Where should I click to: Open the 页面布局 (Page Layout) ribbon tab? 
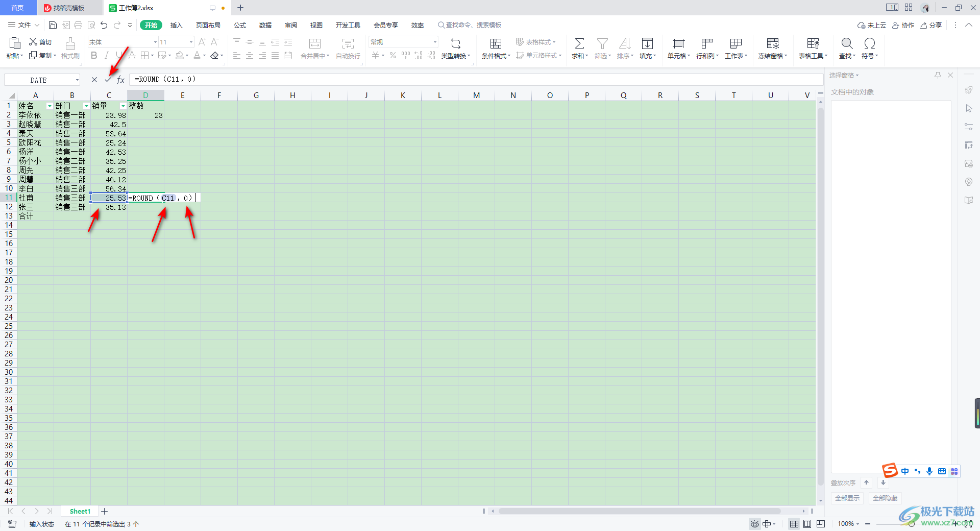click(208, 25)
